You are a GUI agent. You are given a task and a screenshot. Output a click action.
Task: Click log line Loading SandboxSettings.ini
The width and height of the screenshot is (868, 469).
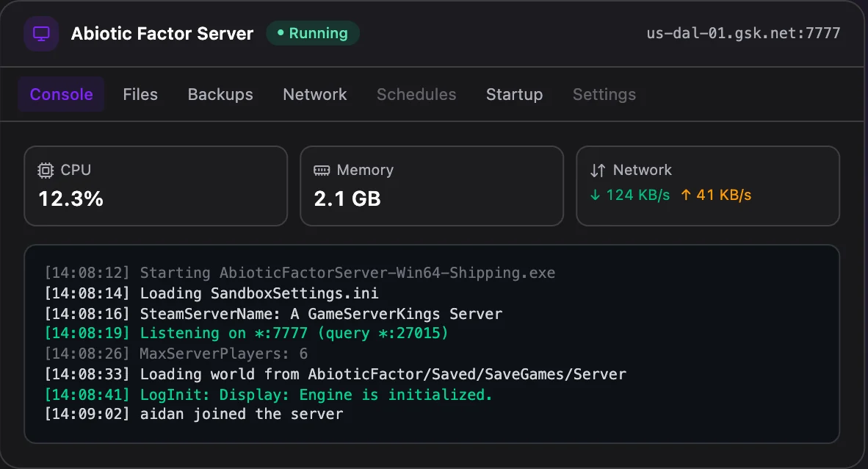[x=211, y=293]
